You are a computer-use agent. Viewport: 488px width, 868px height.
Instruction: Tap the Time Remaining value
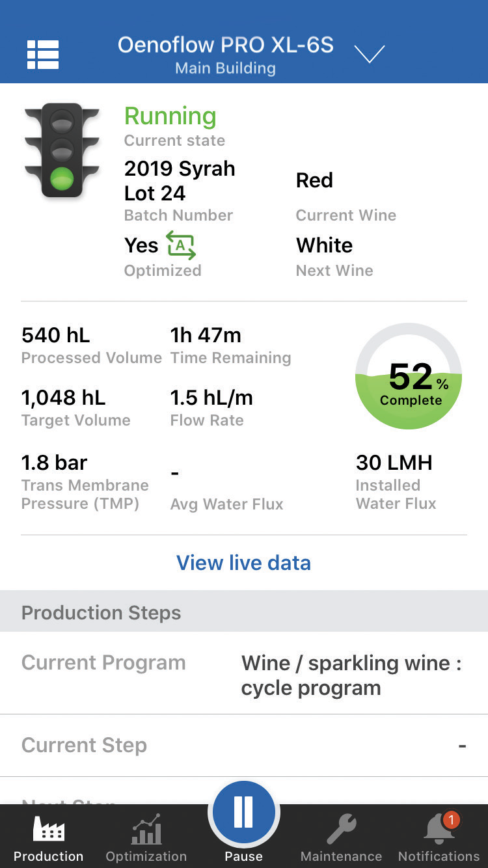(206, 335)
